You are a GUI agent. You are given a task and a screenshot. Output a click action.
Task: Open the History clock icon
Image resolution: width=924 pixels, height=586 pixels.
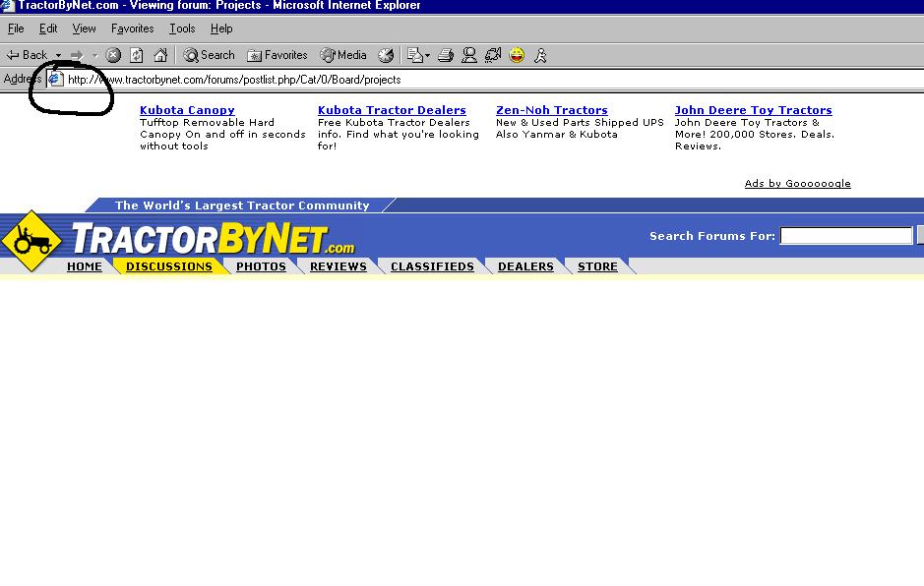click(386, 55)
